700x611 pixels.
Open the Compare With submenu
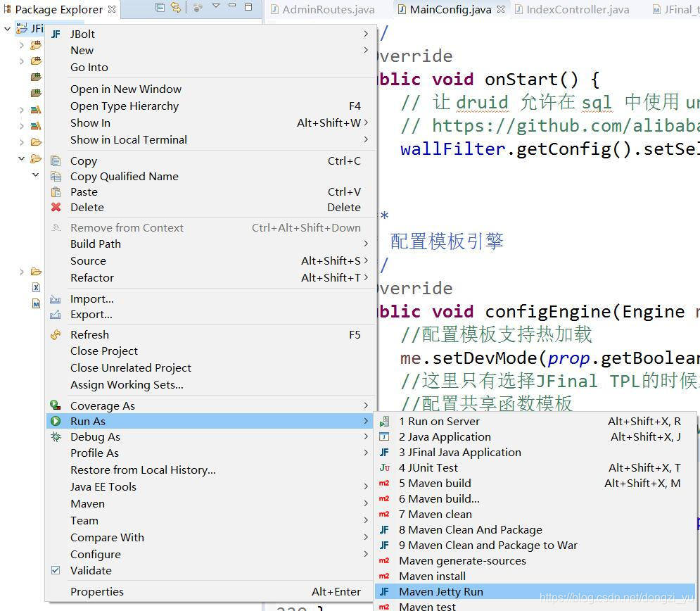(211, 538)
